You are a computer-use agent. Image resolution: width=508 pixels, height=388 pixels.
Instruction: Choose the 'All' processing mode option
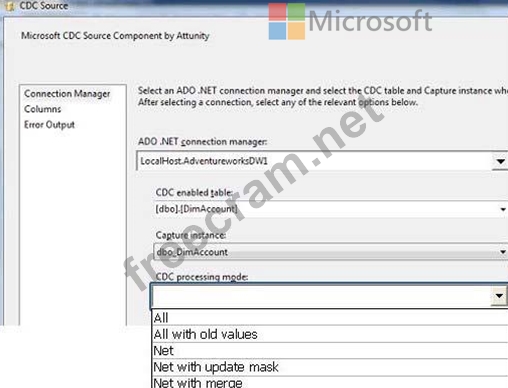[330, 318]
